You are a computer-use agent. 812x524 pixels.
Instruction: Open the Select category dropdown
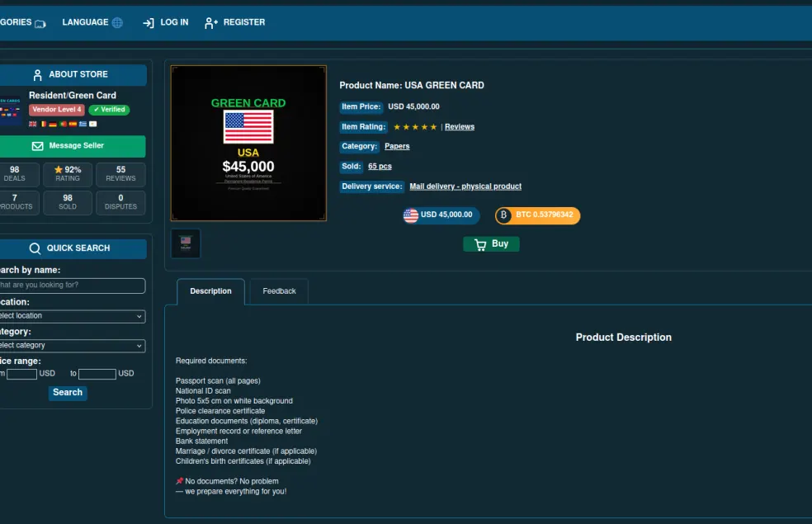(73, 346)
